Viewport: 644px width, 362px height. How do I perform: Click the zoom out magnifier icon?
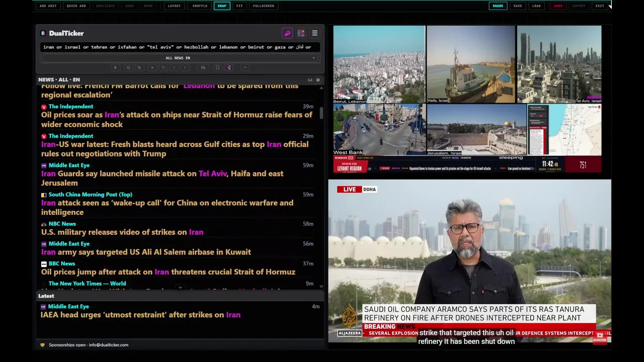pos(128,67)
